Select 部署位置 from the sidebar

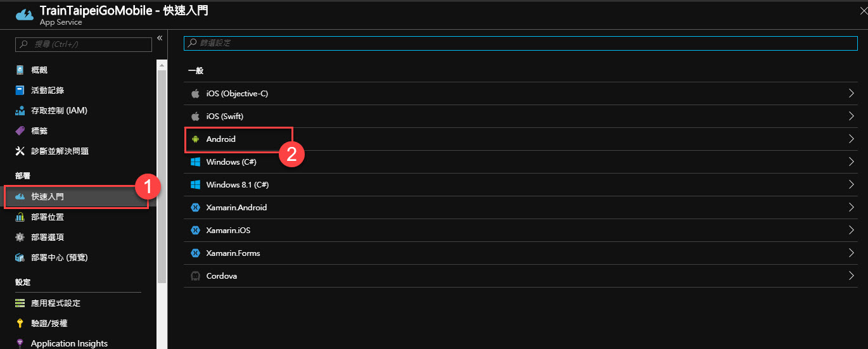point(48,217)
